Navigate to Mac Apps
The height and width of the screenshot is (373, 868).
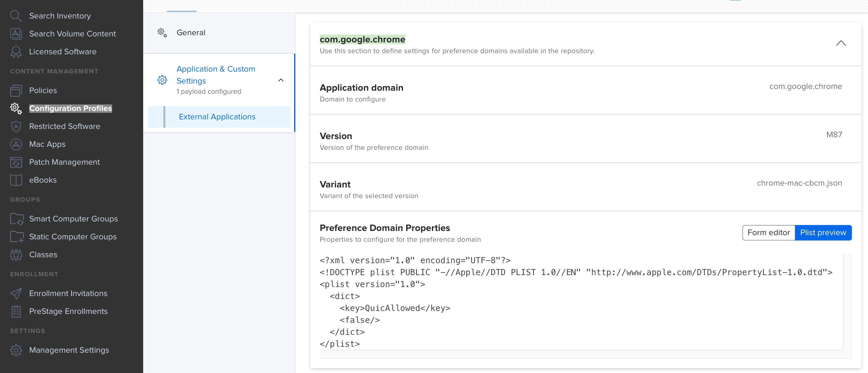(x=47, y=144)
